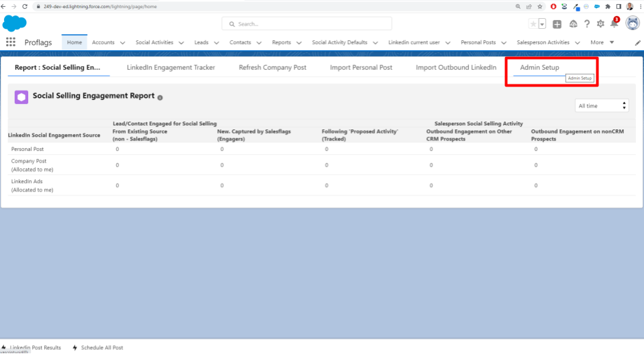This screenshot has width=644, height=362.
Task: Open Personal Posts navigation item
Action: [478, 42]
